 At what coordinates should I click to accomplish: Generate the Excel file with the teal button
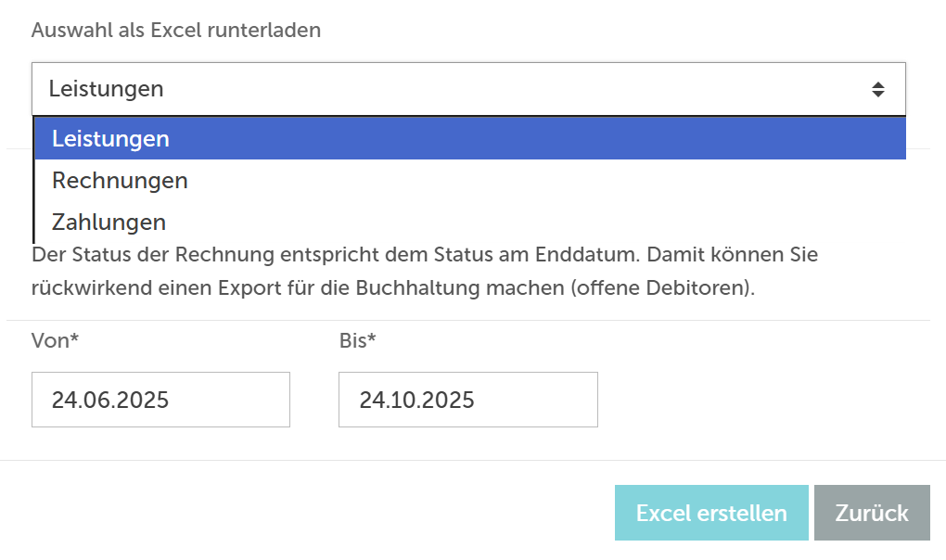pos(711,513)
